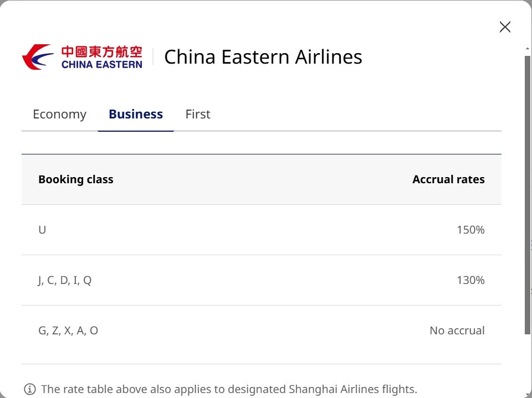This screenshot has width=532, height=398.
Task: Close the China Eastern Airlines dialog
Action: pos(505,27)
